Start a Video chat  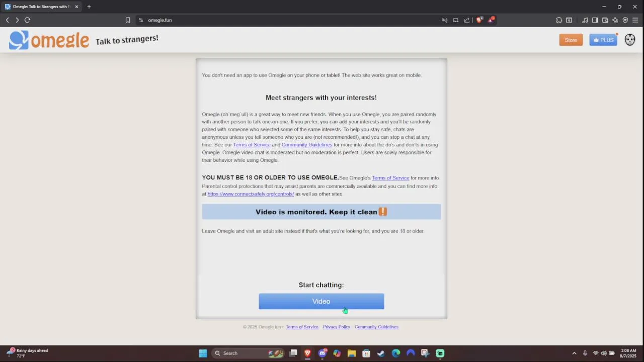click(x=321, y=301)
